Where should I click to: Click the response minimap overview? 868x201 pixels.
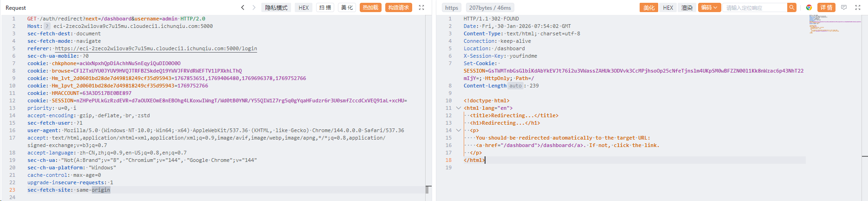pos(831,24)
